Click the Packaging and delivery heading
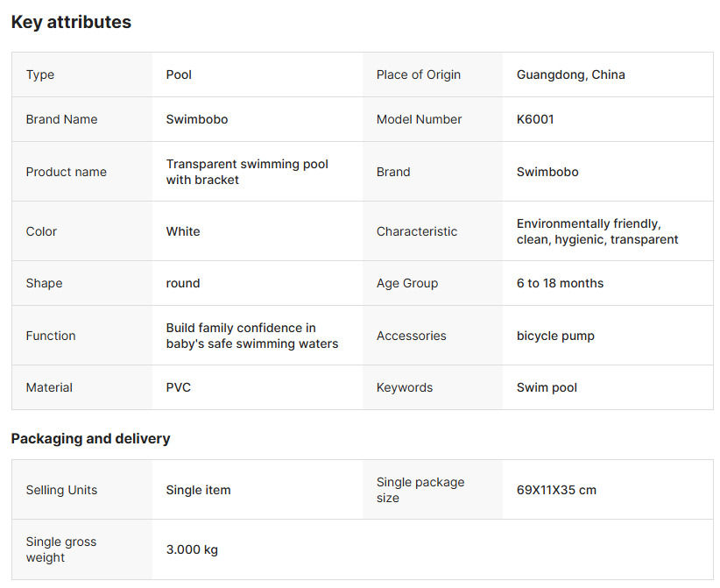The width and height of the screenshot is (720, 588). click(90, 438)
